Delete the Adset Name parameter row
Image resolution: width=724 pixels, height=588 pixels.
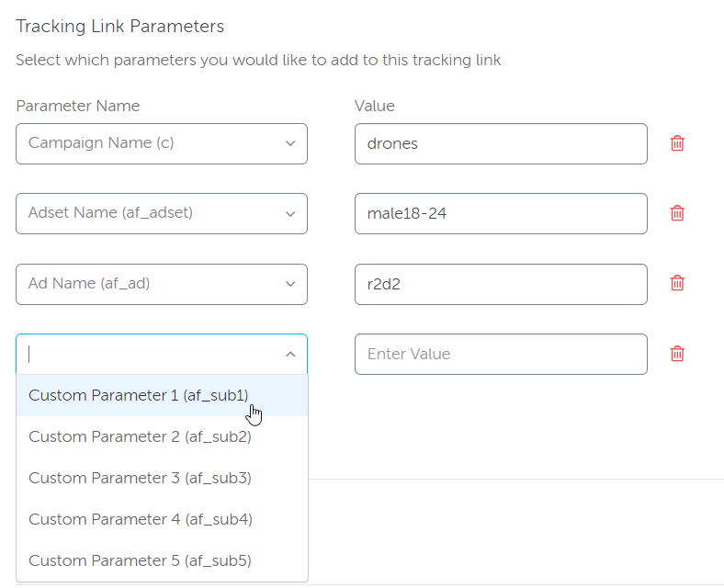pyautogui.click(x=677, y=213)
